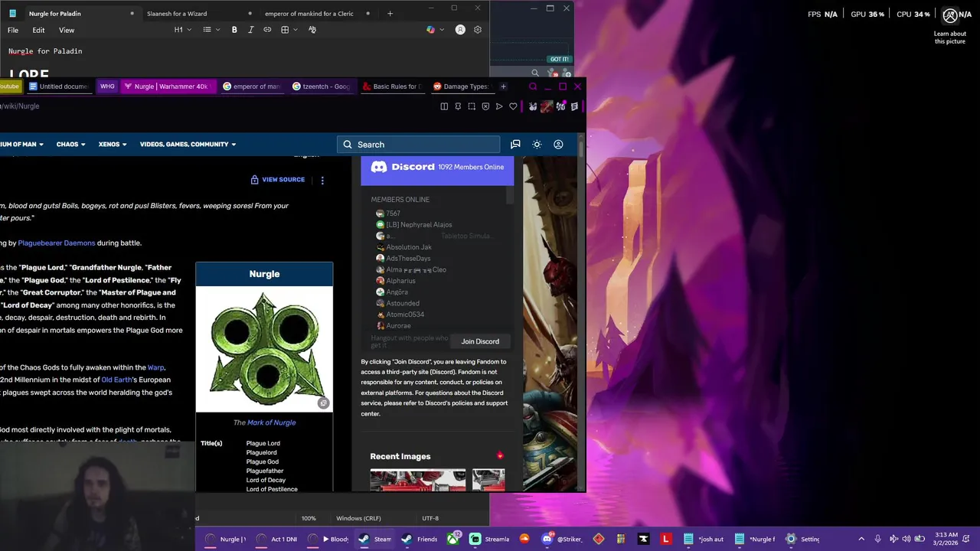Open the Xbox app from the taskbar
980x551 pixels.
[x=453, y=539]
